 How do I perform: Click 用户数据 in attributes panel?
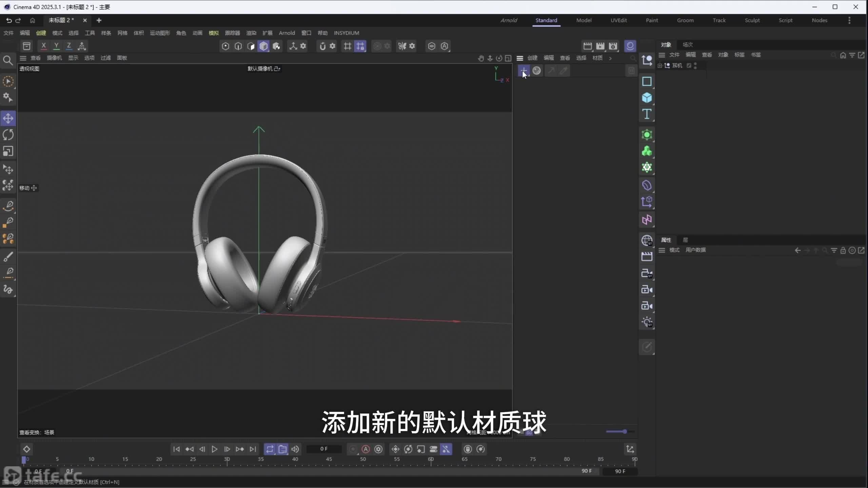pyautogui.click(x=695, y=250)
